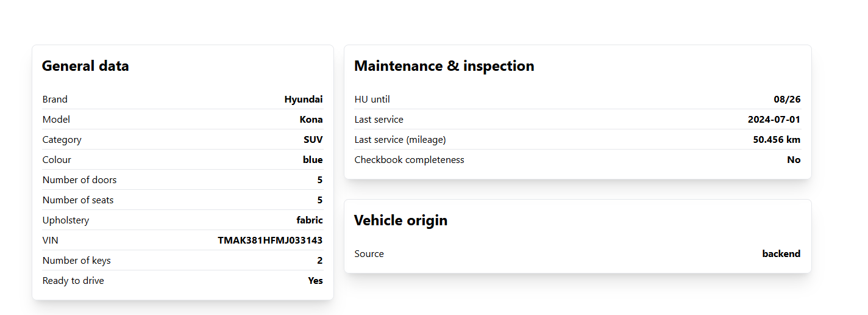Select the 50.456 km mileage value
Image resolution: width=868 pixels, height=315 pixels.
(776, 139)
